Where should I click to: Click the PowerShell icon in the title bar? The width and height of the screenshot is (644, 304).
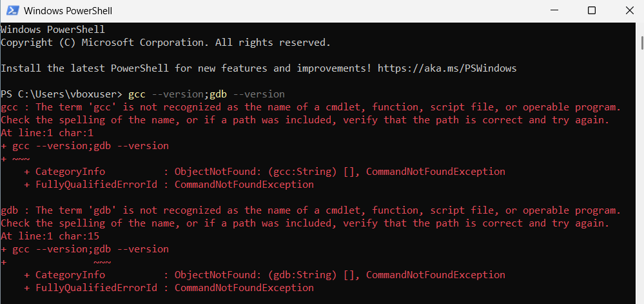[x=11, y=11]
